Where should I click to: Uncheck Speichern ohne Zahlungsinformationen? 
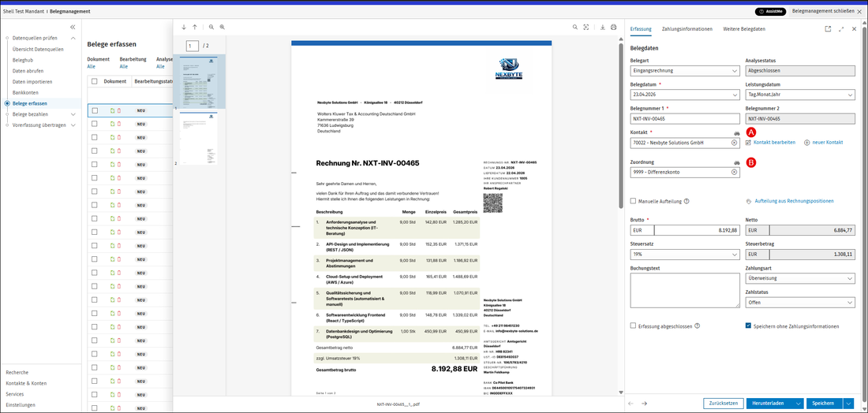click(x=748, y=326)
